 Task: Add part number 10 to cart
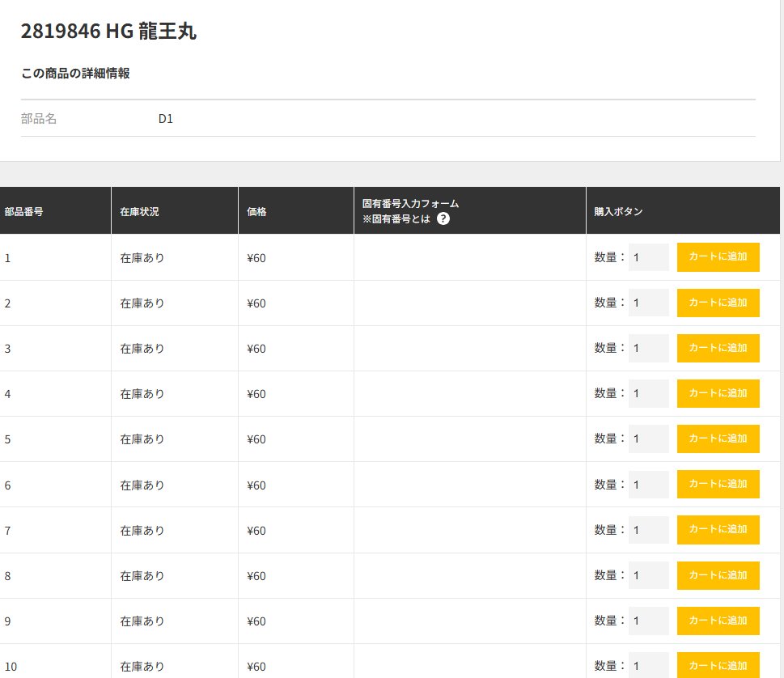pyautogui.click(x=718, y=665)
